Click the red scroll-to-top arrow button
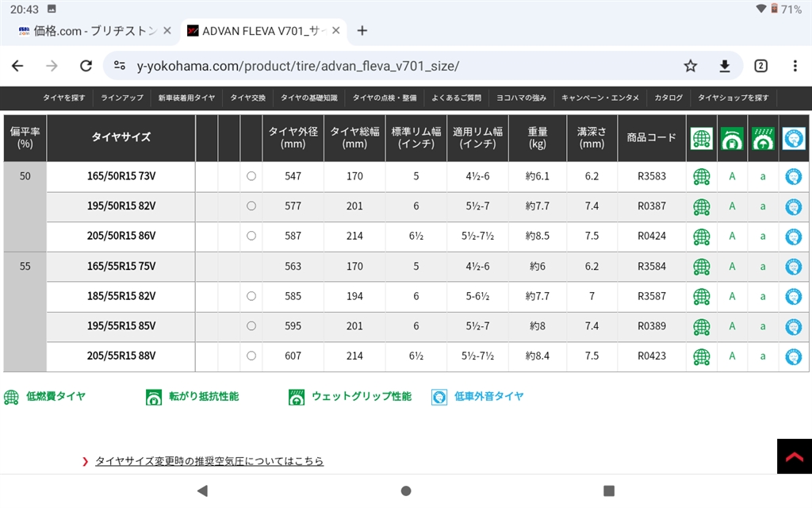Viewport: 812px width, 508px height. (x=795, y=456)
